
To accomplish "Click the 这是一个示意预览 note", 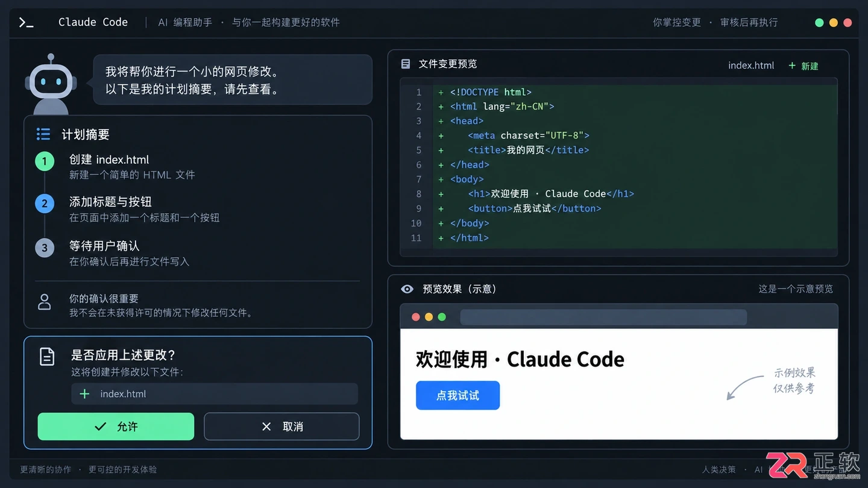I will [796, 289].
